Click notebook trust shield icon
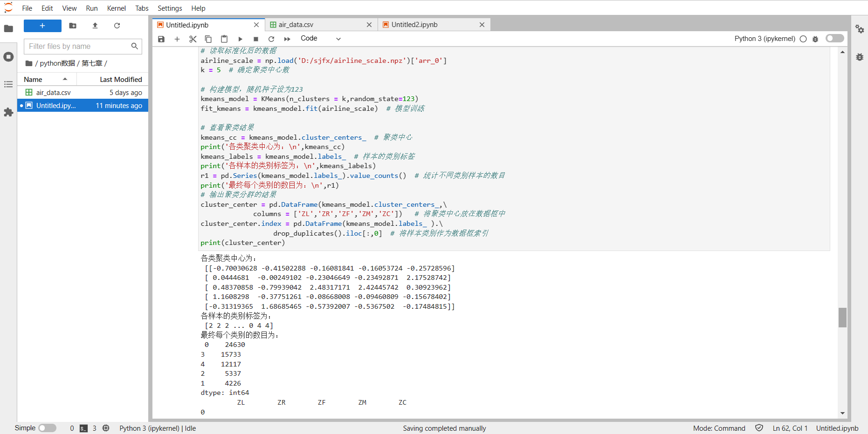The width and height of the screenshot is (868, 434). pyautogui.click(x=759, y=428)
